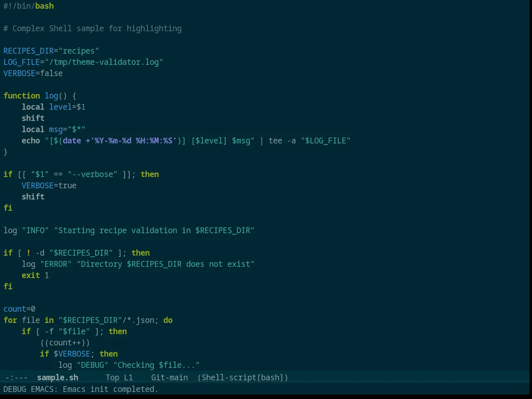Toggle buffer modified status dashes in mode line
This screenshot has width=532, height=399.
coord(16,377)
